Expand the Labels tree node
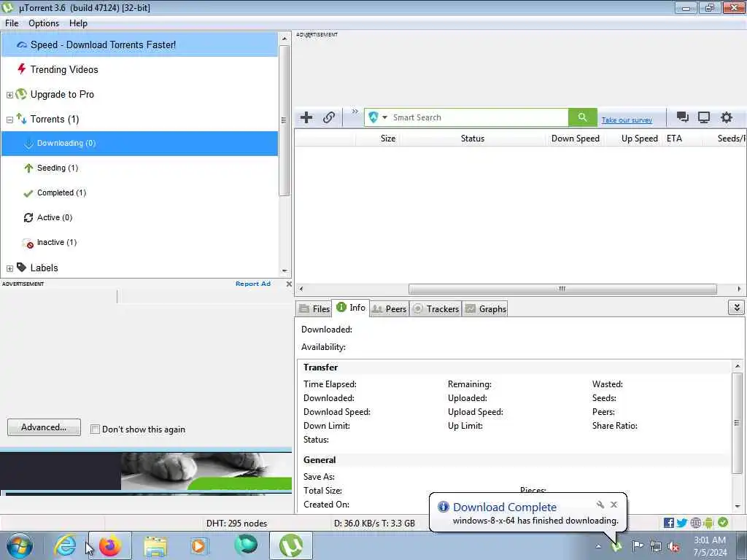747x560 pixels. (x=9, y=268)
